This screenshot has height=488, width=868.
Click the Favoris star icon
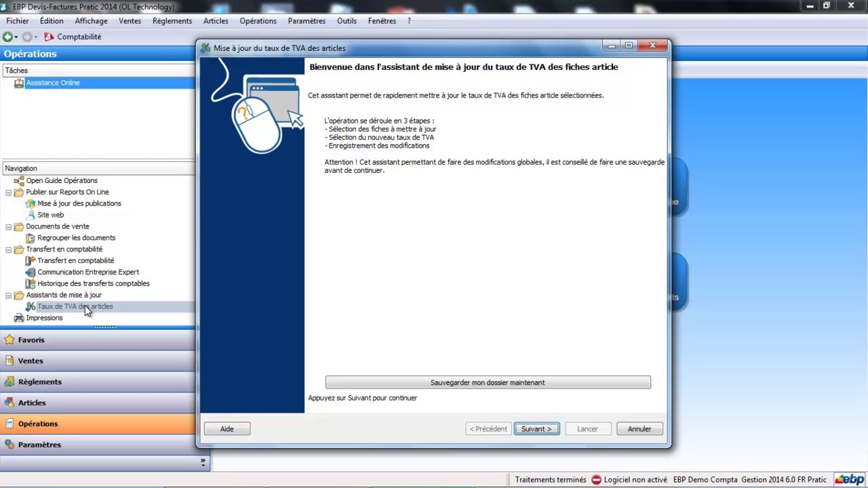tap(9, 340)
